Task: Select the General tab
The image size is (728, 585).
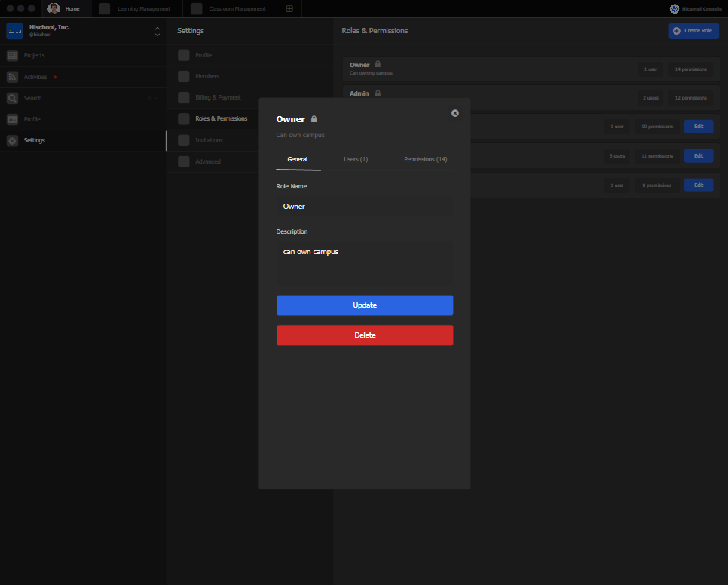Action: [298, 159]
